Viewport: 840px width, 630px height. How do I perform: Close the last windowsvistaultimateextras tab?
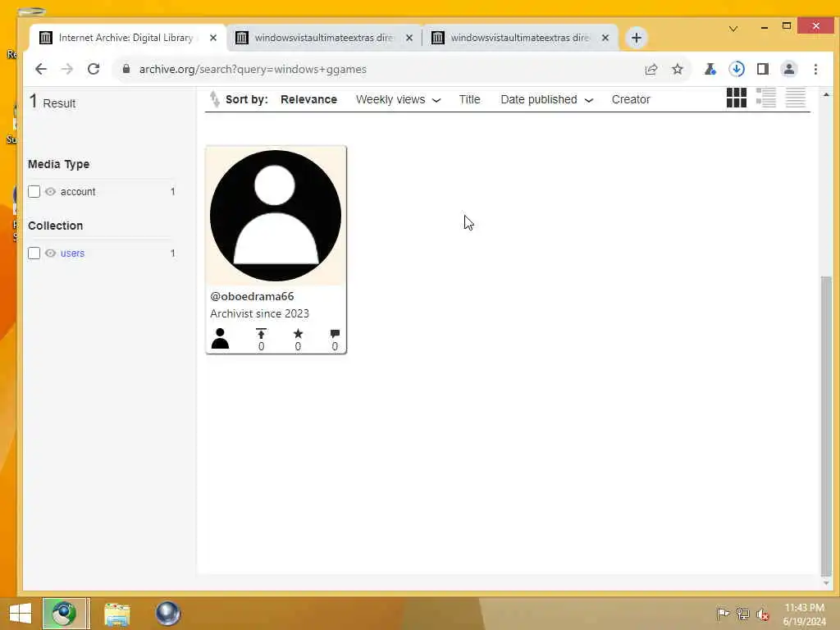(605, 38)
